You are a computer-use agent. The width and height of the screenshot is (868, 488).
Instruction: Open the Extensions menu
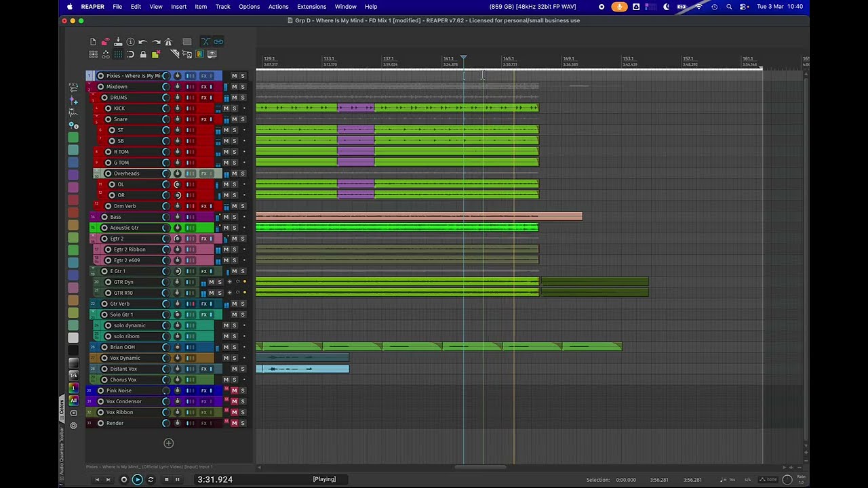312,7
